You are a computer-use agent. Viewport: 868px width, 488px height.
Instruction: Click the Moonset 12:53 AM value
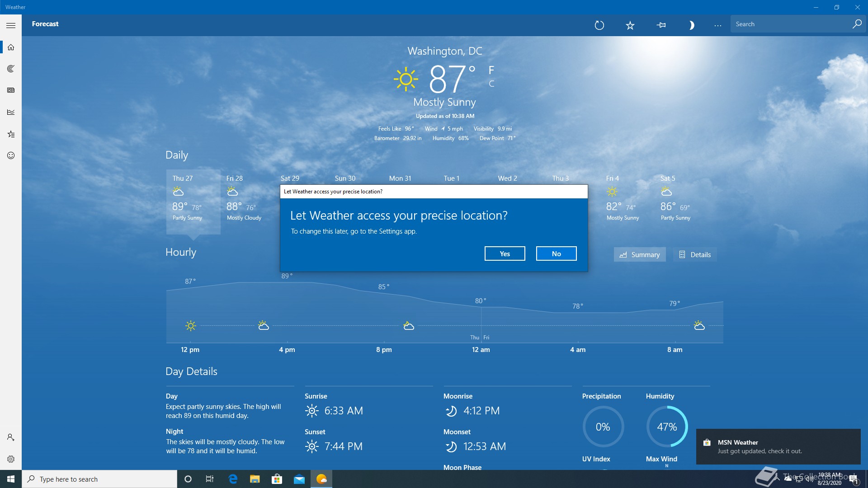tap(485, 446)
